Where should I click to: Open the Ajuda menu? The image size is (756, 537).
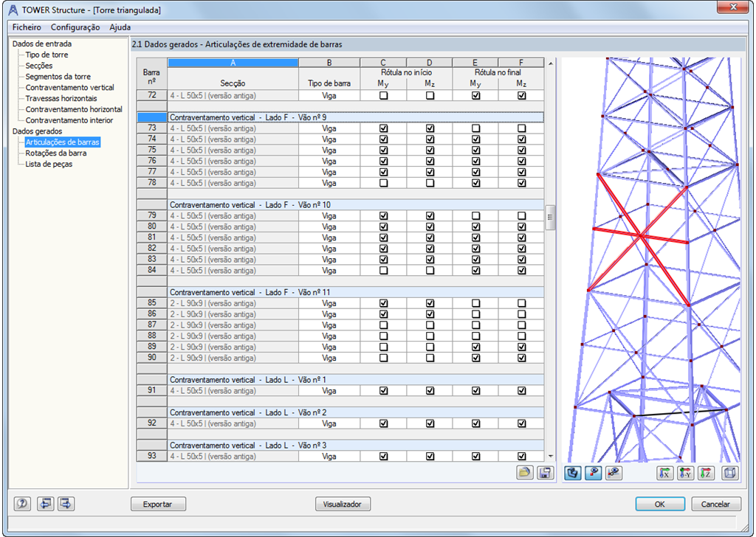(120, 27)
